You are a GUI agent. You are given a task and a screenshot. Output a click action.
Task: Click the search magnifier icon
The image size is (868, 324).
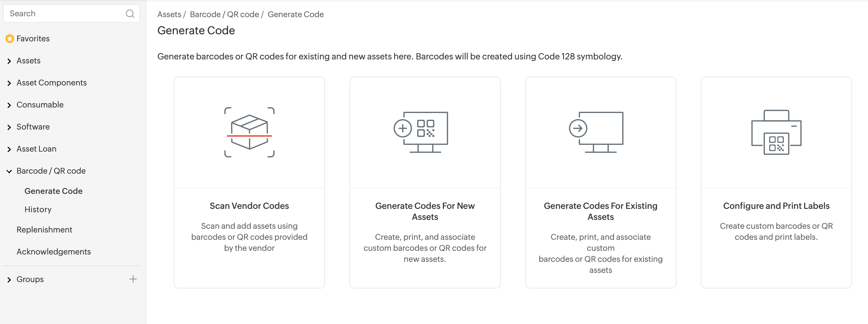(x=130, y=14)
